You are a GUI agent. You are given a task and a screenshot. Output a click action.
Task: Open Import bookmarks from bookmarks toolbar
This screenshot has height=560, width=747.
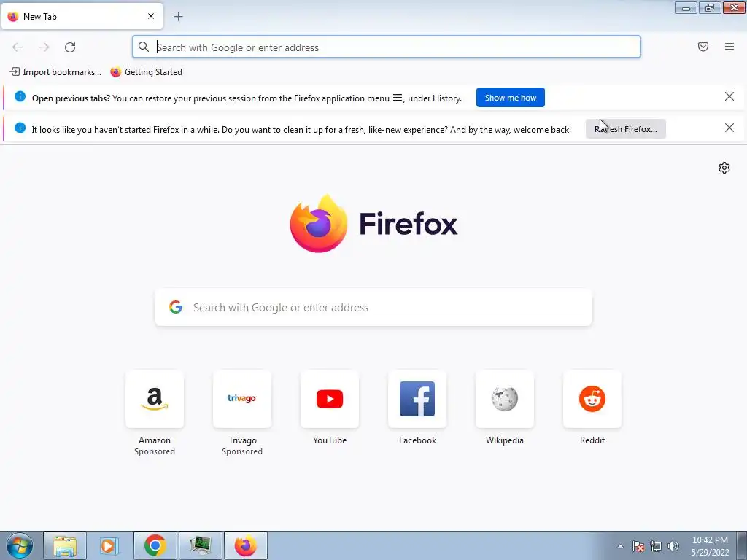(55, 72)
